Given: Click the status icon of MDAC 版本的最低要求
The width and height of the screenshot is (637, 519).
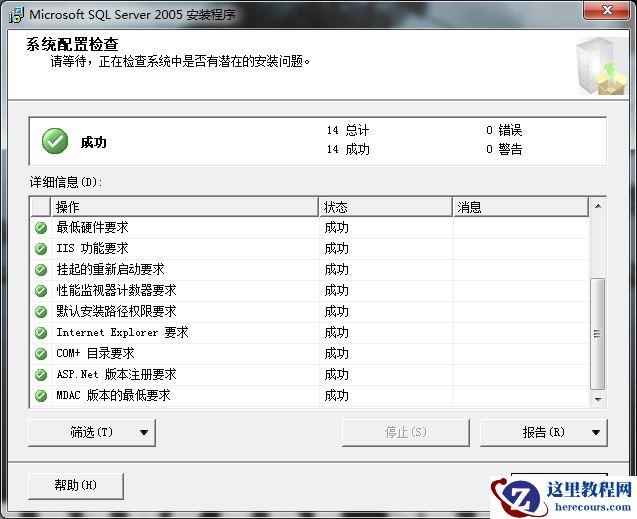Looking at the screenshot, I should (x=41, y=396).
